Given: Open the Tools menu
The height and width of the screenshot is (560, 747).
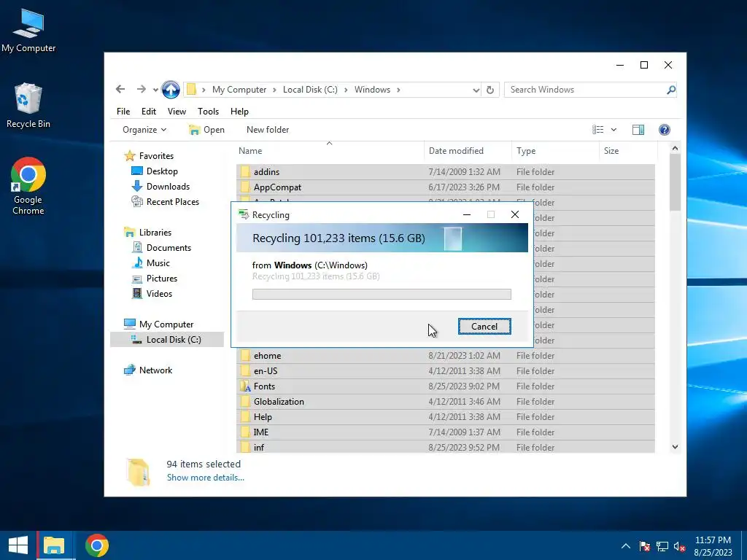Looking at the screenshot, I should [x=208, y=111].
